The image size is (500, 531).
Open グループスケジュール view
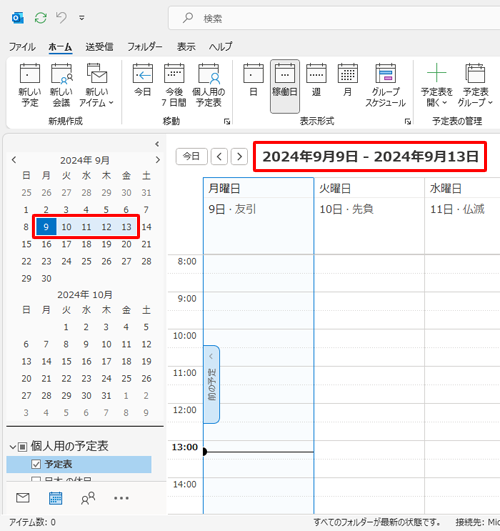pyautogui.click(x=386, y=86)
